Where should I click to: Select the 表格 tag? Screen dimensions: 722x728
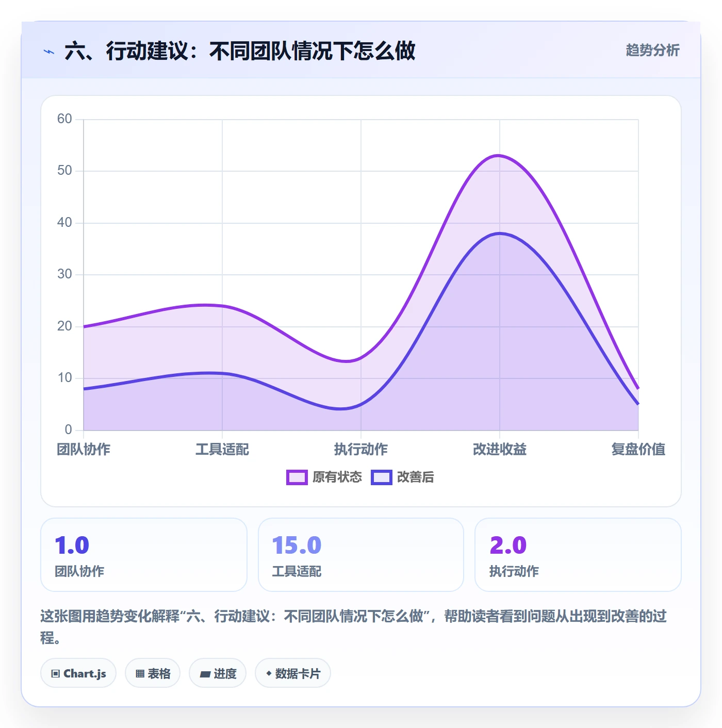(153, 673)
